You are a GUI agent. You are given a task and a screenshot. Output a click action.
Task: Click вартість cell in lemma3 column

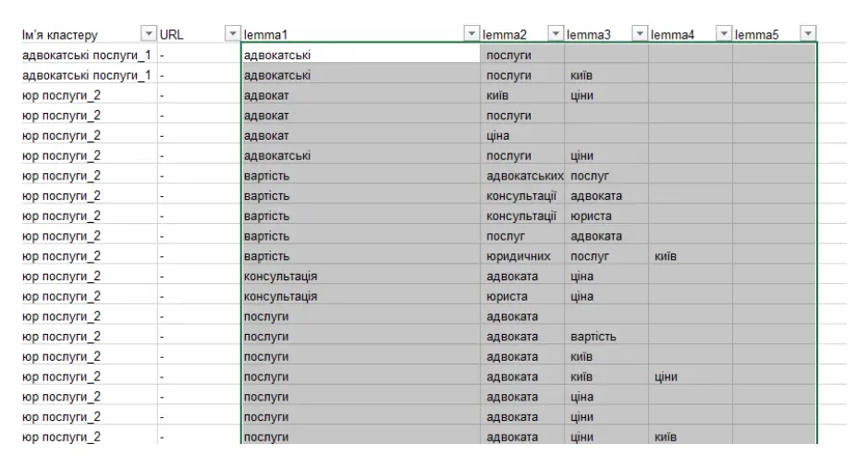(x=606, y=337)
